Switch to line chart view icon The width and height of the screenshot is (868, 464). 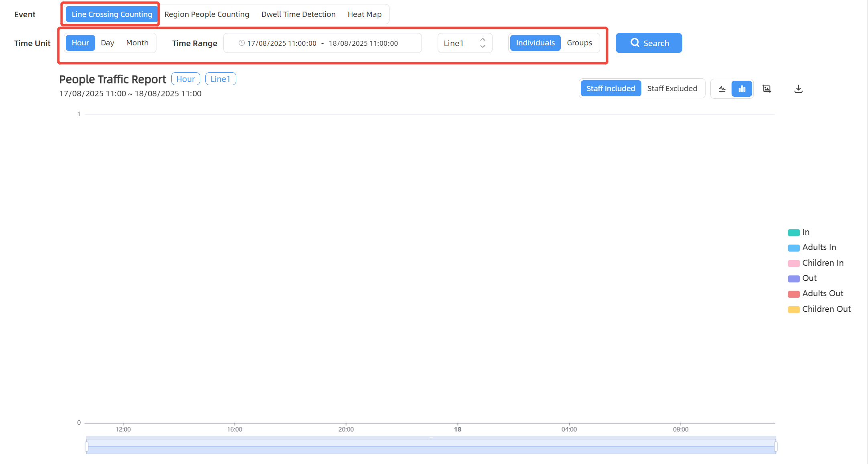(722, 89)
